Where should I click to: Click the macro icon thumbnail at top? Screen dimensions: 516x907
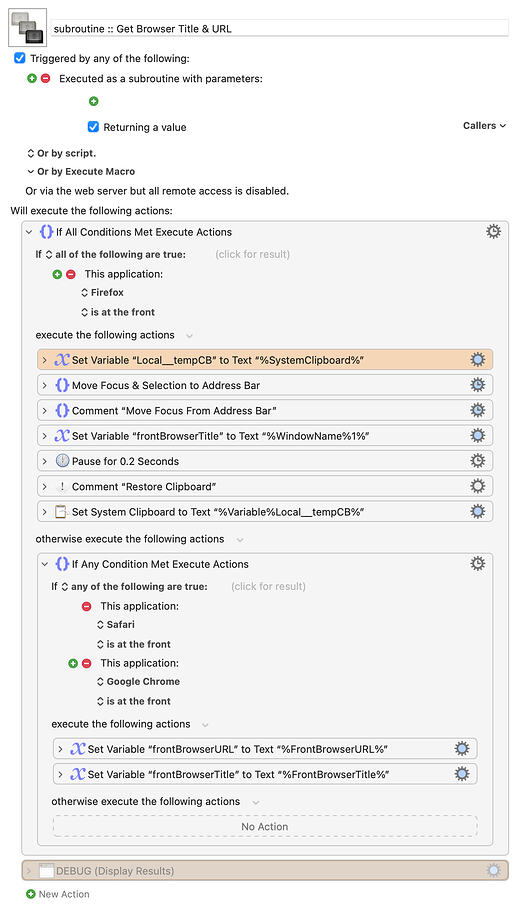click(27, 28)
